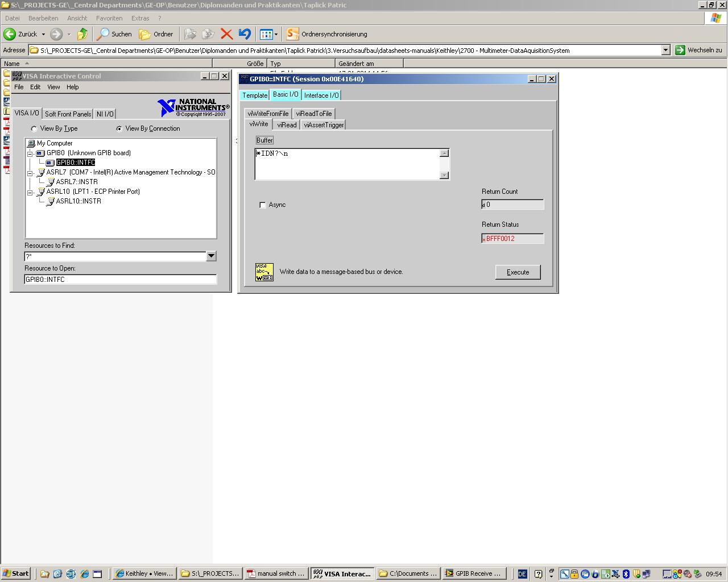The image size is (728, 582).
Task: Sort files by the Name column header
Action: pyautogui.click(x=107, y=64)
